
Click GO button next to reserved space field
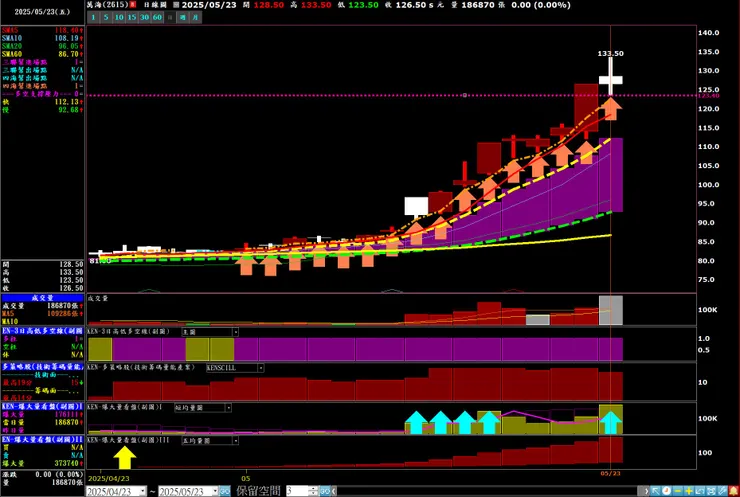(x=325, y=491)
